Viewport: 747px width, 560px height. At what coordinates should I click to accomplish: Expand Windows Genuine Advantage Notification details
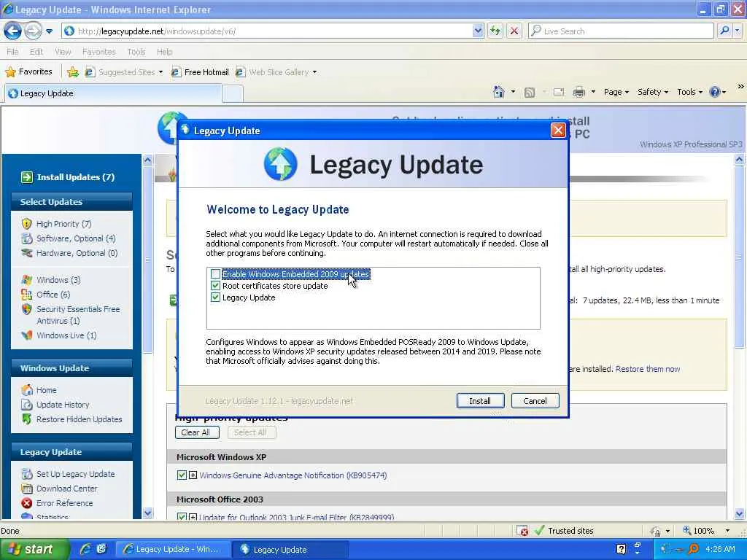pyautogui.click(x=193, y=475)
